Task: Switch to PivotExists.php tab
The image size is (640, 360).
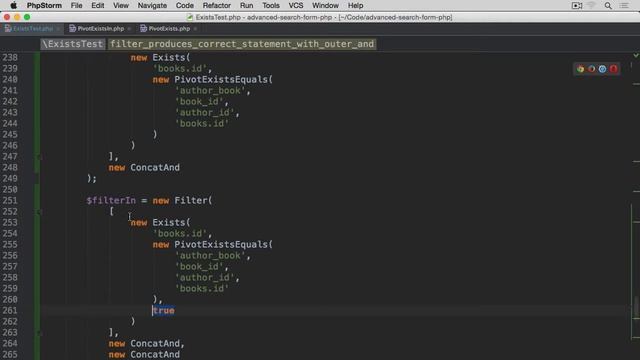Action: [x=169, y=29]
